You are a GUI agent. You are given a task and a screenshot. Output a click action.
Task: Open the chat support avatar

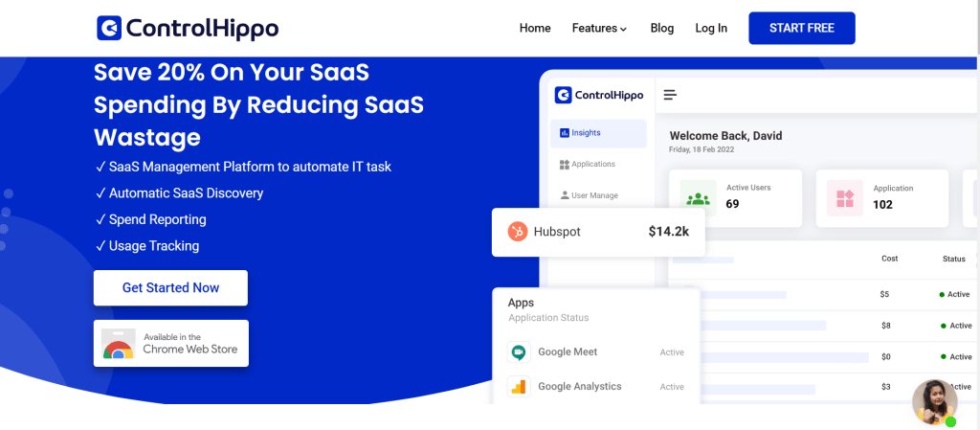935,402
